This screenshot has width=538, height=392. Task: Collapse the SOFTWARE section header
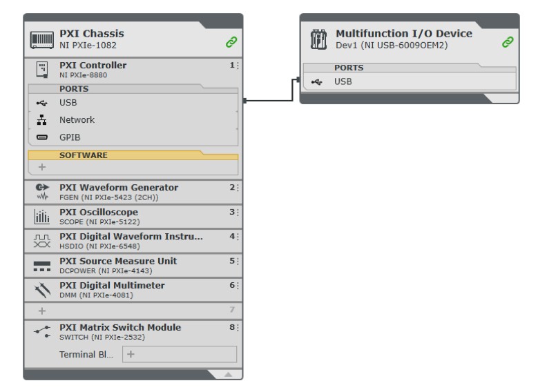pyautogui.click(x=133, y=155)
